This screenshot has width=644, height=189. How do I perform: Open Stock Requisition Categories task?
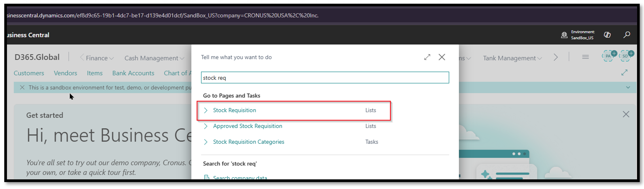[x=248, y=142]
